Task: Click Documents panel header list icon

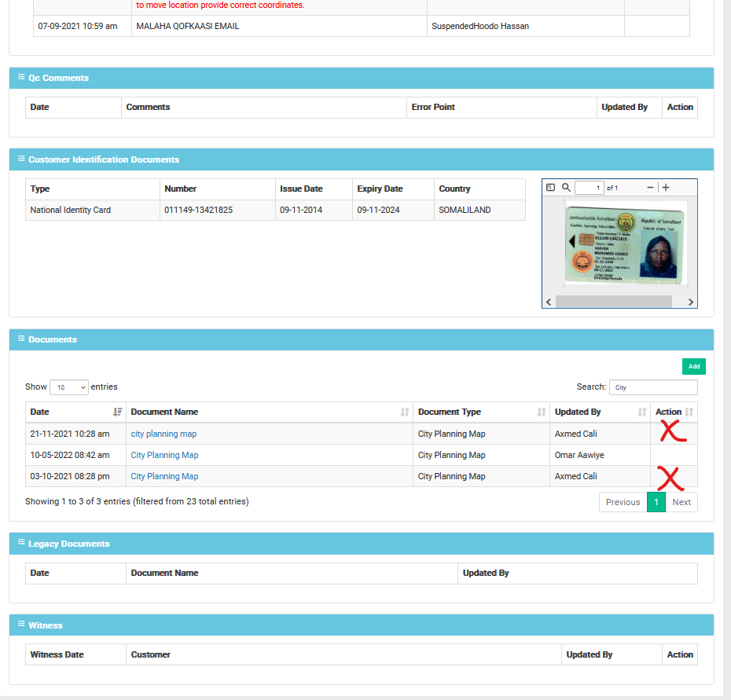Action: tap(21, 339)
